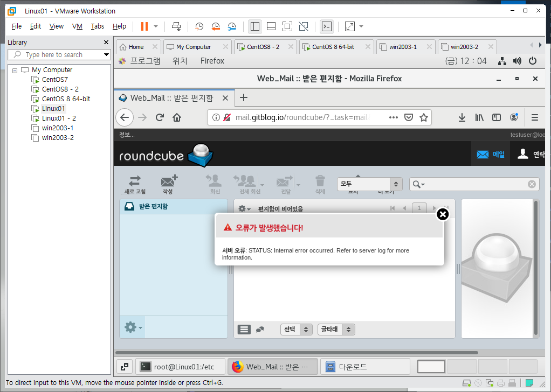
Task: Switch to list view mode
Action: point(244,329)
